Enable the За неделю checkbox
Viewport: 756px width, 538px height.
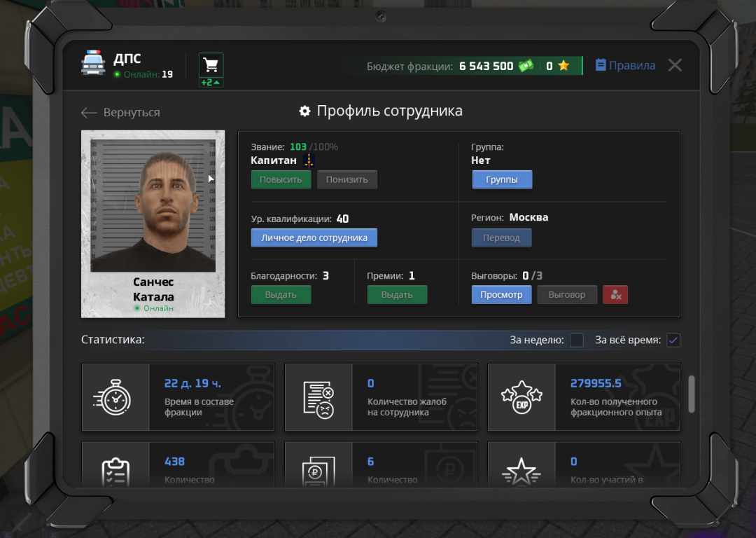(x=577, y=340)
